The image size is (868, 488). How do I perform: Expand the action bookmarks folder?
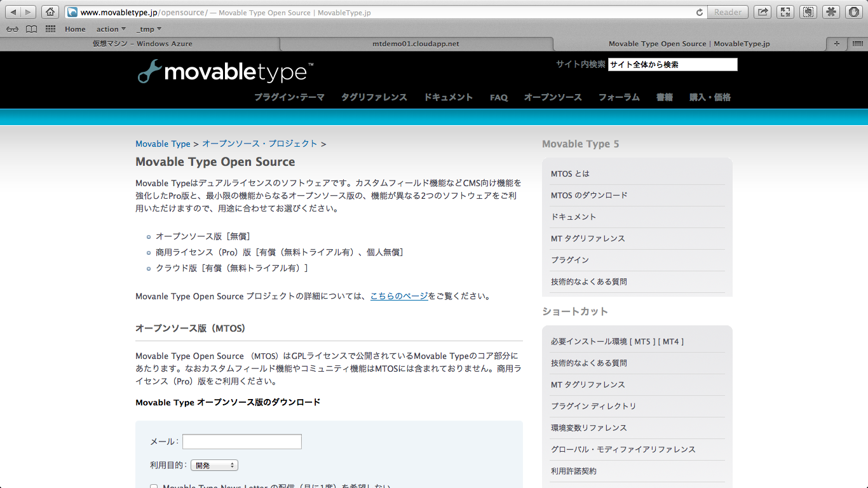coord(111,29)
